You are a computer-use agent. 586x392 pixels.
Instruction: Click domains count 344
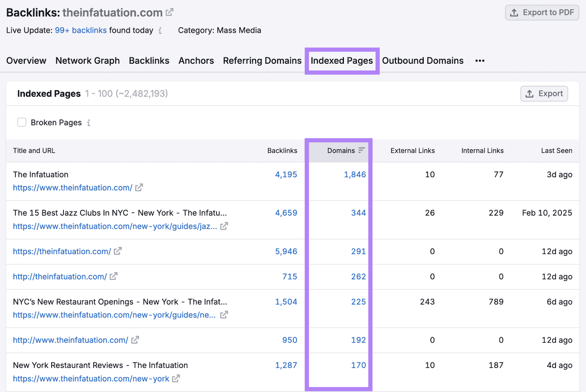[359, 213]
